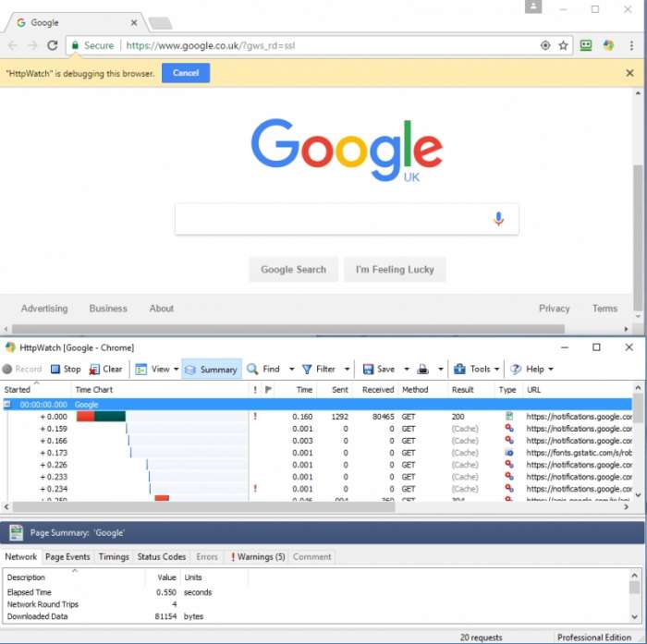Image resolution: width=647 pixels, height=644 pixels.
Task: Sort by the Received column header
Action: pyautogui.click(x=377, y=390)
